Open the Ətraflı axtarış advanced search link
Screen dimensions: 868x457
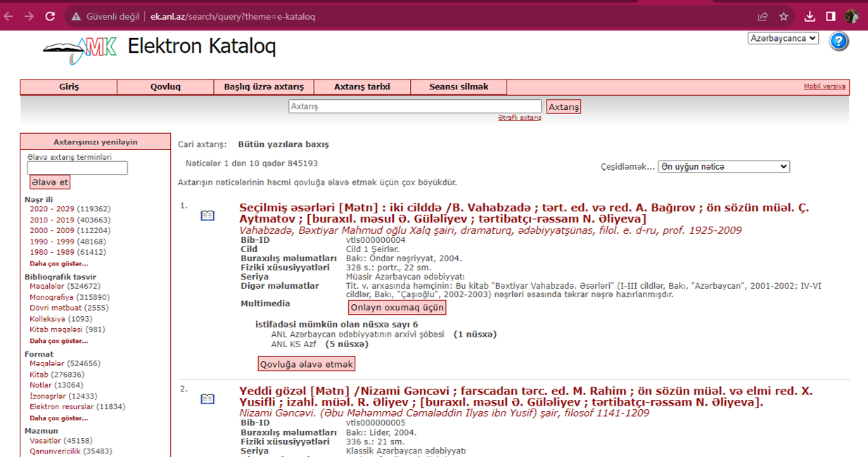519,118
